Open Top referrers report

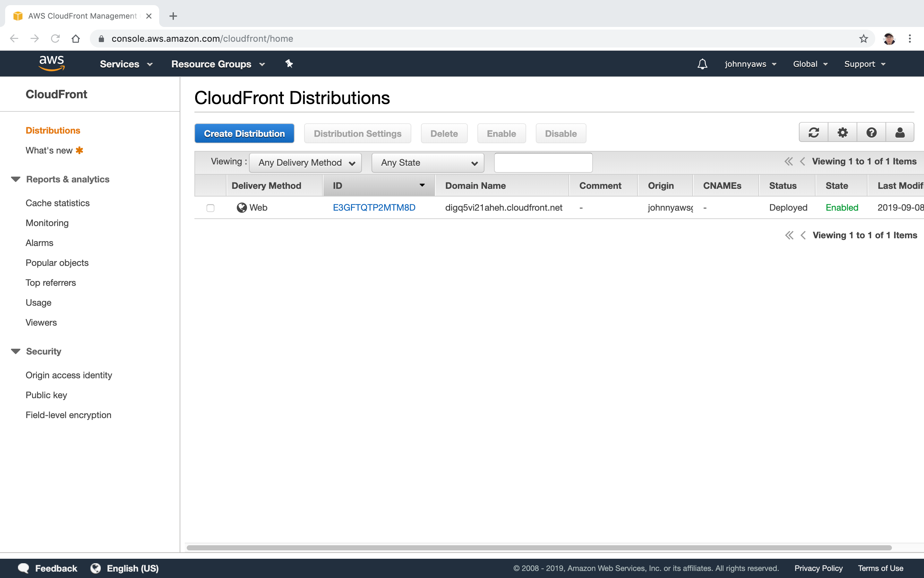tap(51, 283)
